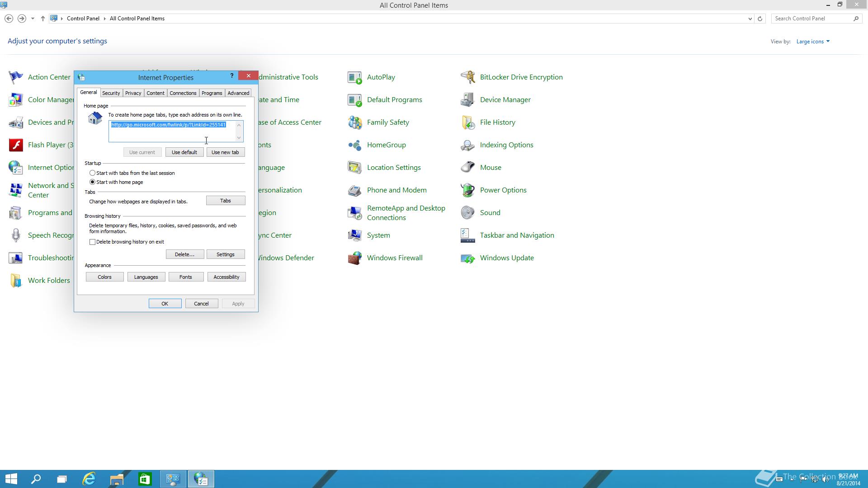Click the Taskbar and Navigation icon

(468, 235)
